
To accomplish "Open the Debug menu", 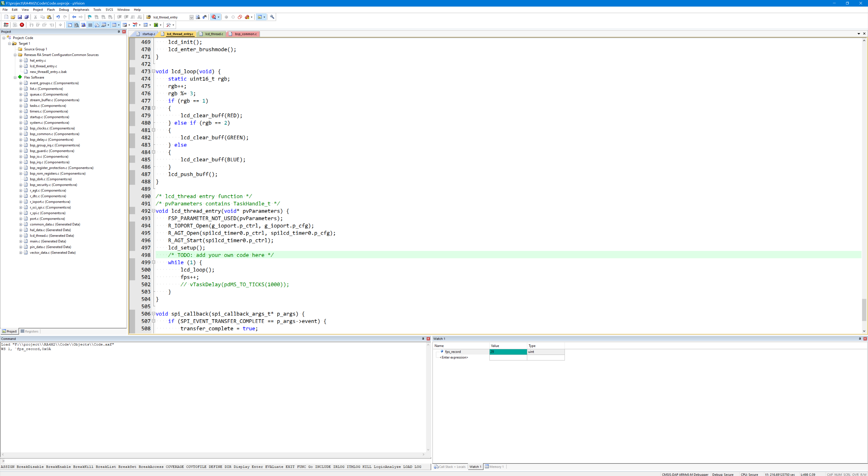I will tap(64, 10).
